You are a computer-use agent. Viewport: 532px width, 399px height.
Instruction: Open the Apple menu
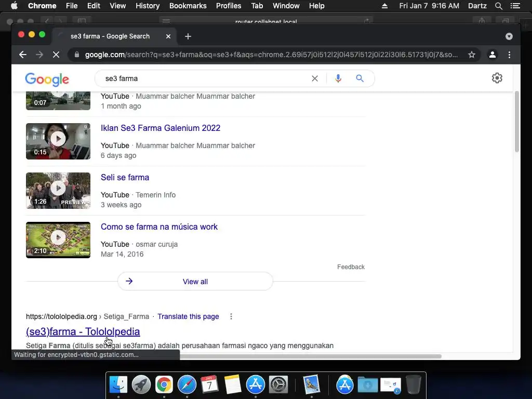(x=14, y=6)
